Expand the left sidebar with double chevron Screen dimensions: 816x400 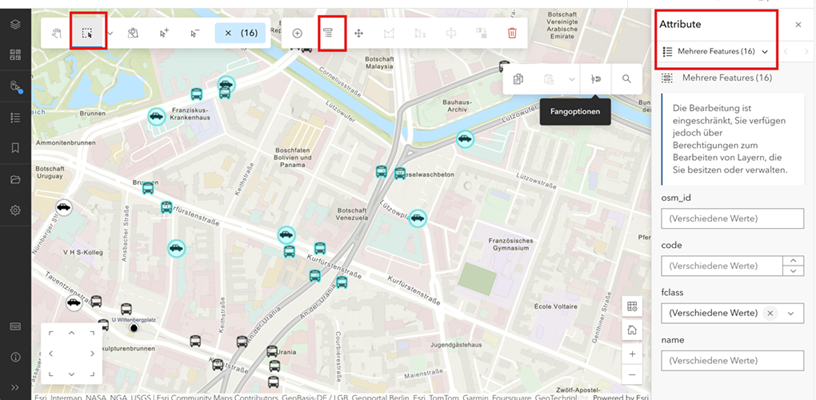coord(15,388)
